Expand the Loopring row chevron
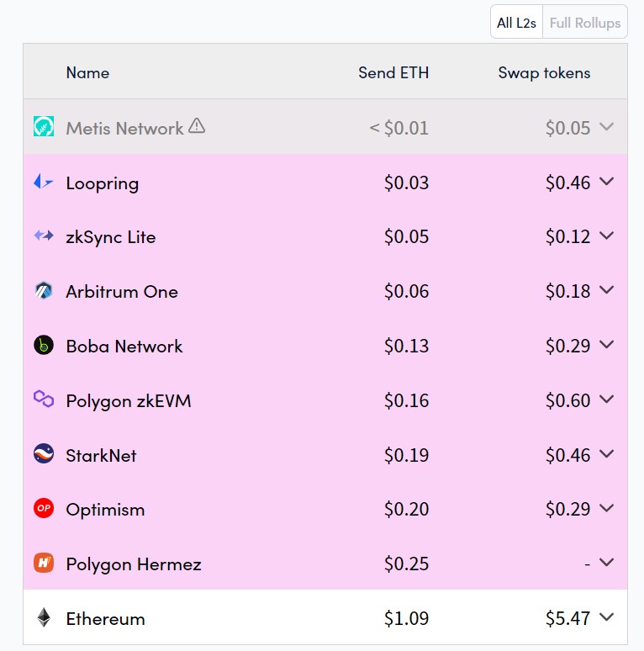The image size is (644, 651). point(607,181)
